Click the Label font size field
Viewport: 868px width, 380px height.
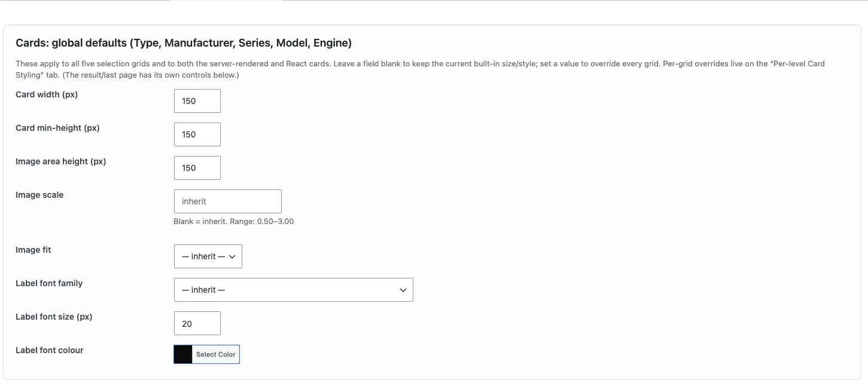click(x=197, y=323)
